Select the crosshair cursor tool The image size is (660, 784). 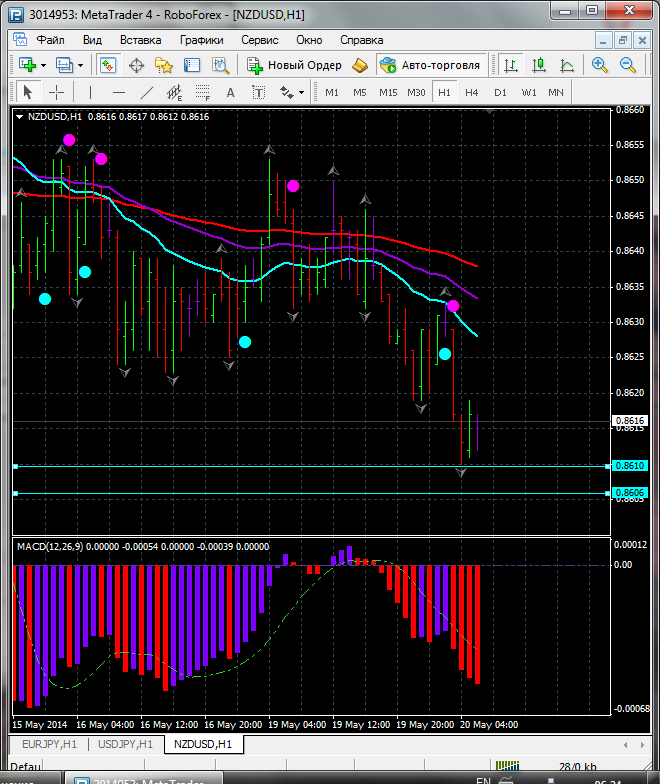tap(57, 92)
